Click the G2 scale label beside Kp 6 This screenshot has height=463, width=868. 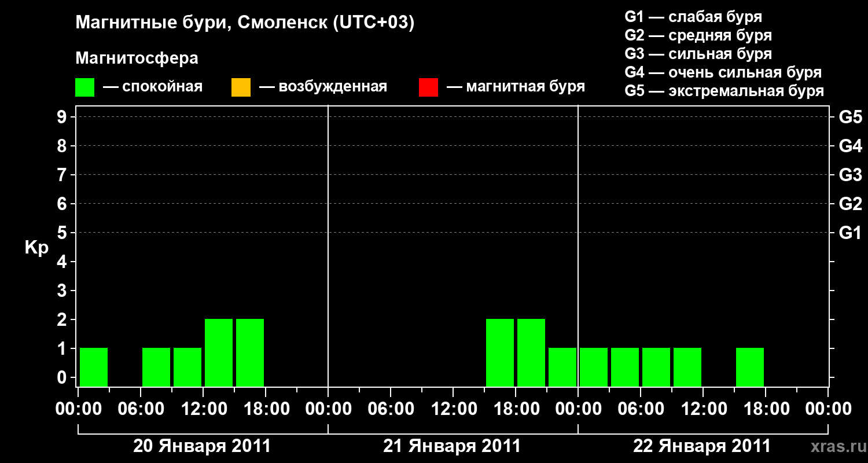coord(850,204)
